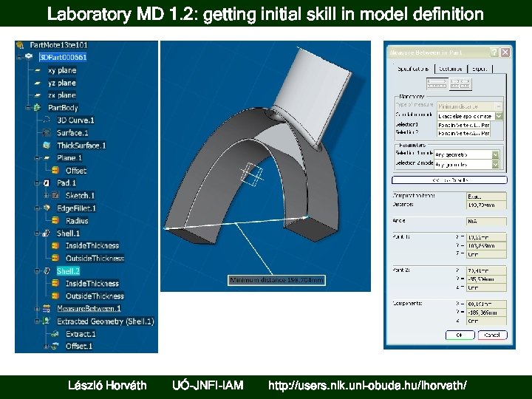
Task: Expand the Offset.1 node
Action: tap(46, 347)
